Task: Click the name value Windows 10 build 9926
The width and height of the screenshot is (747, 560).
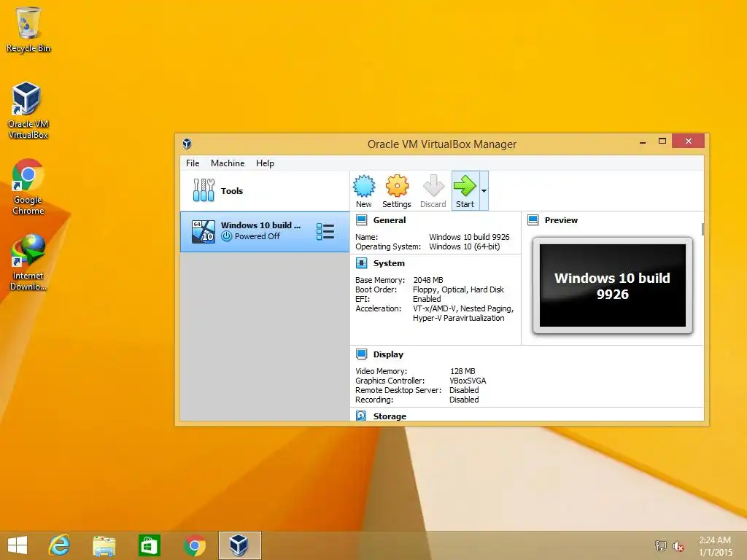Action: coord(469,237)
